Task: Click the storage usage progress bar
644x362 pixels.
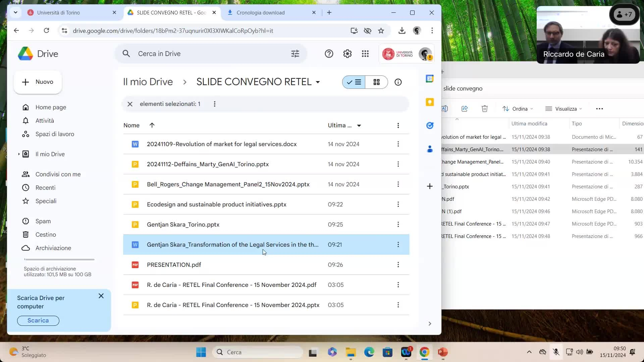Action: pyautogui.click(x=59, y=259)
